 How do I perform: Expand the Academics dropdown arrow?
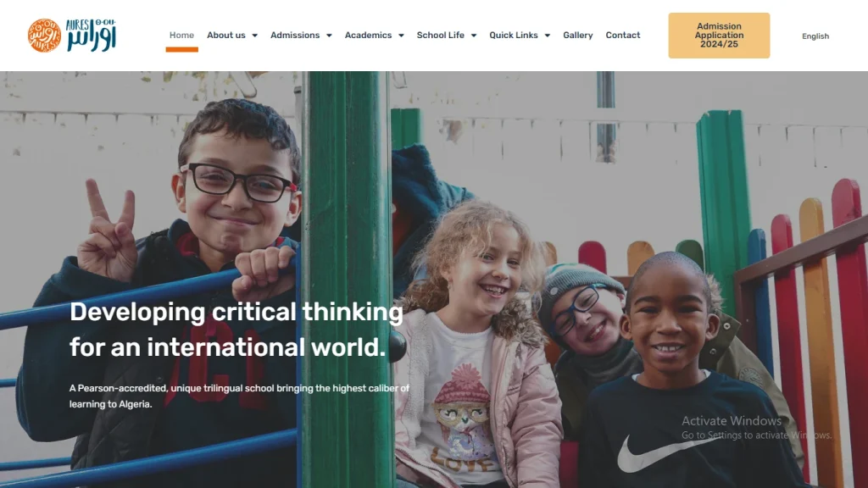tap(401, 36)
